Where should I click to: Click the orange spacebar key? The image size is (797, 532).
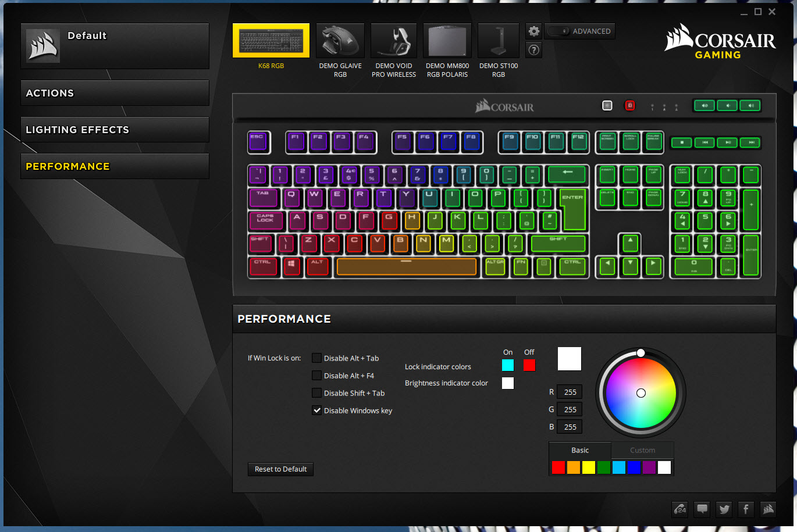tap(406, 266)
